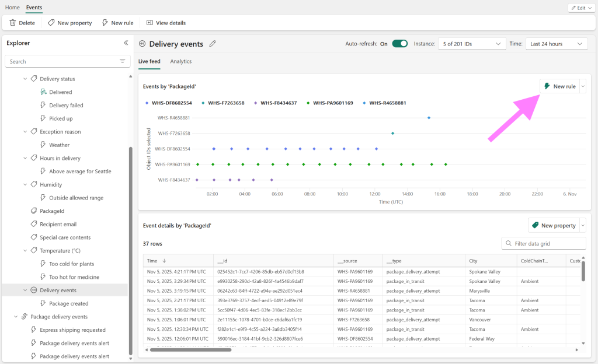Rename 'Delivery events' via the pencil icon

(212, 43)
